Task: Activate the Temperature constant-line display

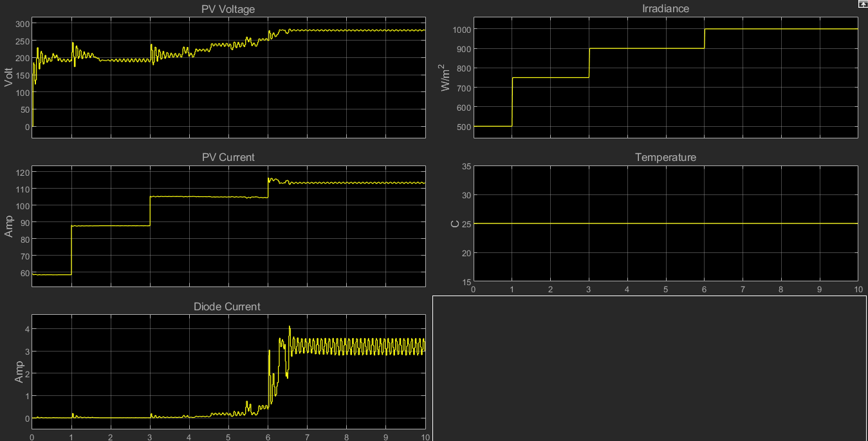Action: [665, 224]
